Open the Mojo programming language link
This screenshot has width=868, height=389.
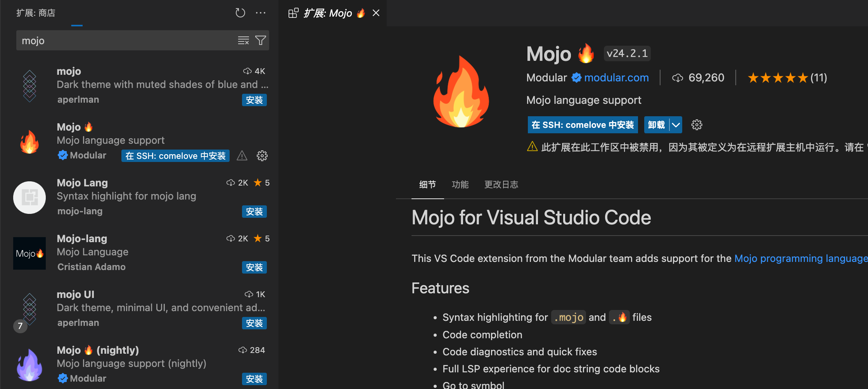tap(801, 258)
